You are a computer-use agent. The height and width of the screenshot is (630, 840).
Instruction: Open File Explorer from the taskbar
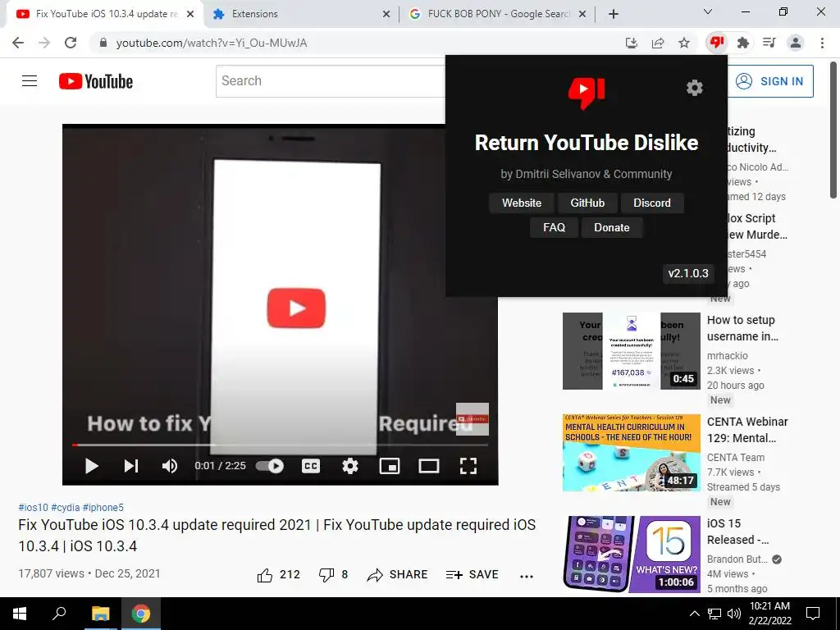point(100,614)
